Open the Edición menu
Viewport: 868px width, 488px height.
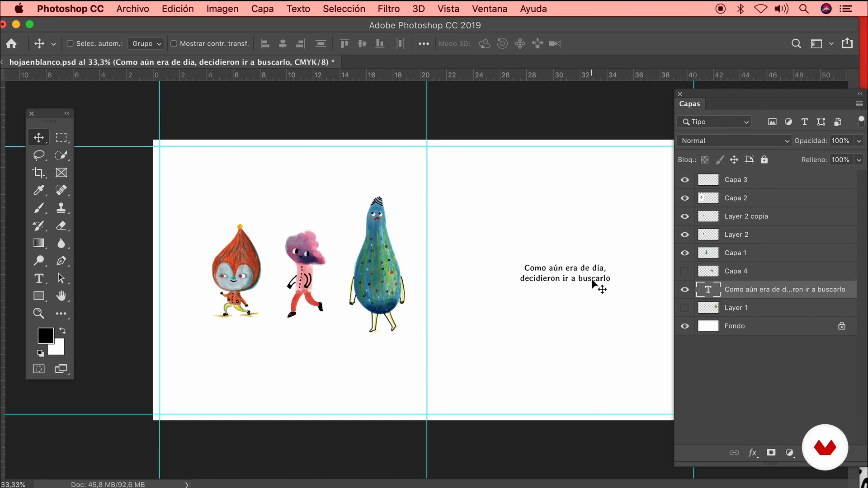coord(178,9)
